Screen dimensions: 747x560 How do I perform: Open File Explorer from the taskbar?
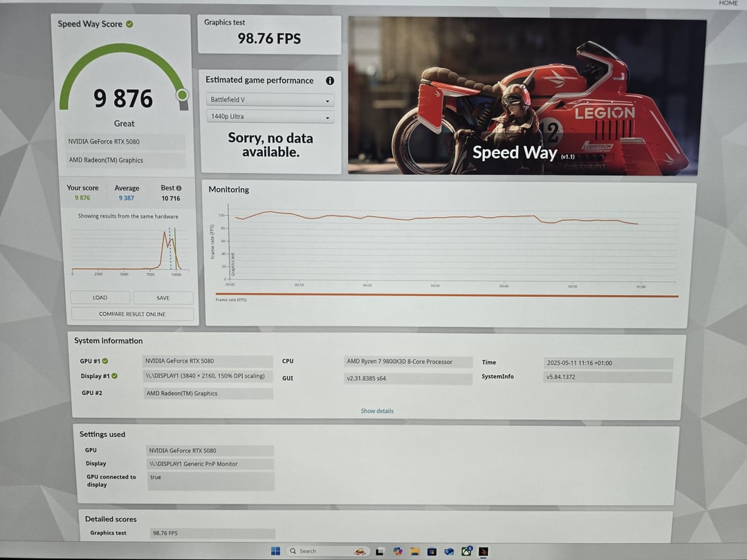point(414,552)
